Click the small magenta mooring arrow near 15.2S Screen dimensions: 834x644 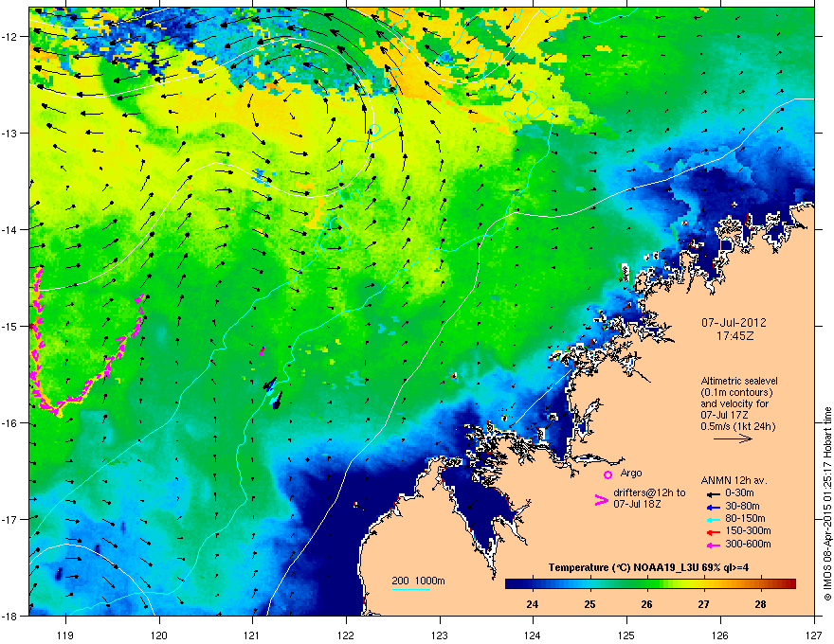[x=262, y=350]
